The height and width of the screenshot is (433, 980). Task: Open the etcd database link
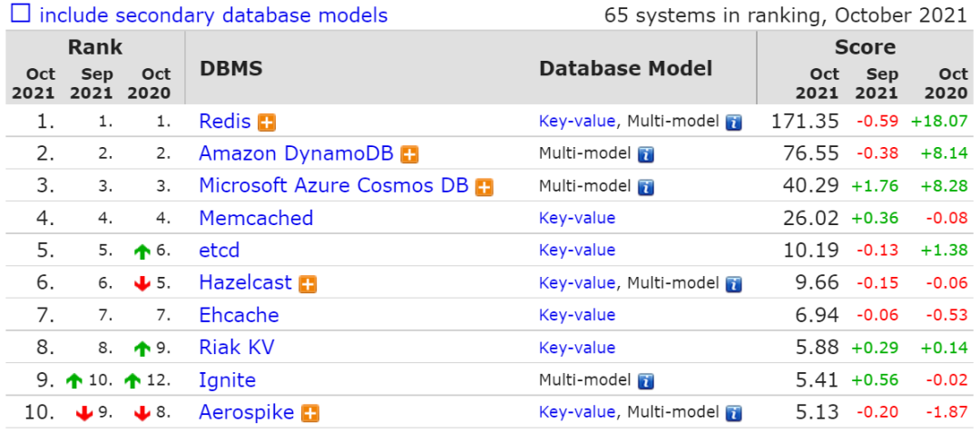point(220,251)
